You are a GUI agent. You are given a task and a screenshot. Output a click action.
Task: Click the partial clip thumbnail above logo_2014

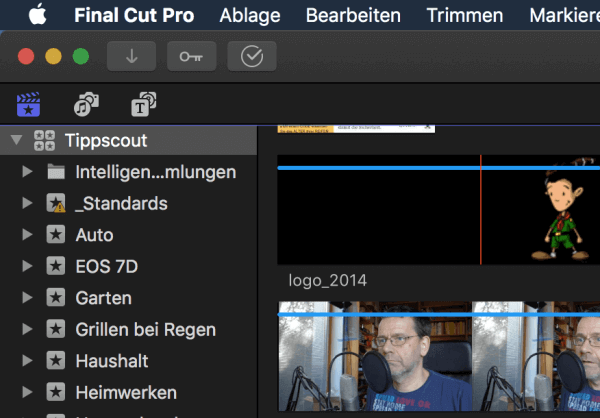[356, 129]
